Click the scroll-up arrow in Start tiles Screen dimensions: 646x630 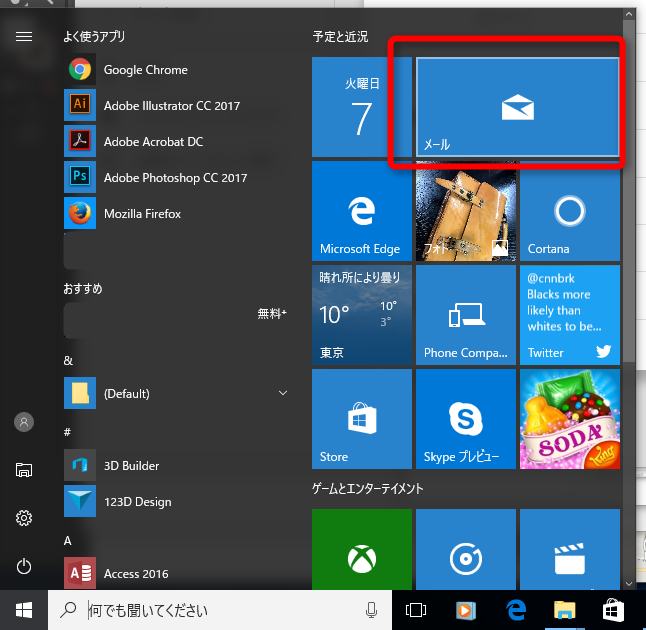pyautogui.click(x=629, y=14)
